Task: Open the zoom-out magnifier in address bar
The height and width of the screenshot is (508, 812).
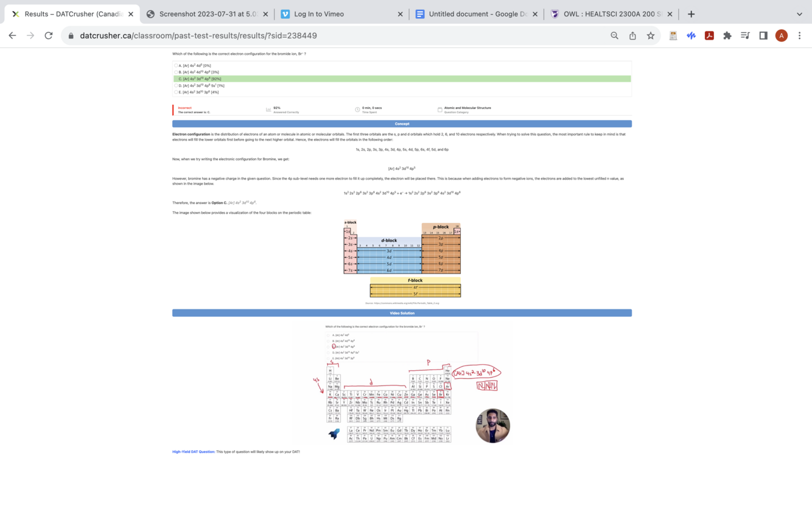Action: tap(615, 36)
